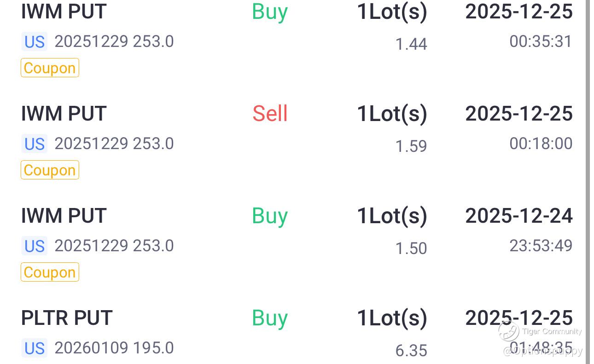
Task: Click the Buy label on the PLTR PUT row
Action: pos(270,318)
